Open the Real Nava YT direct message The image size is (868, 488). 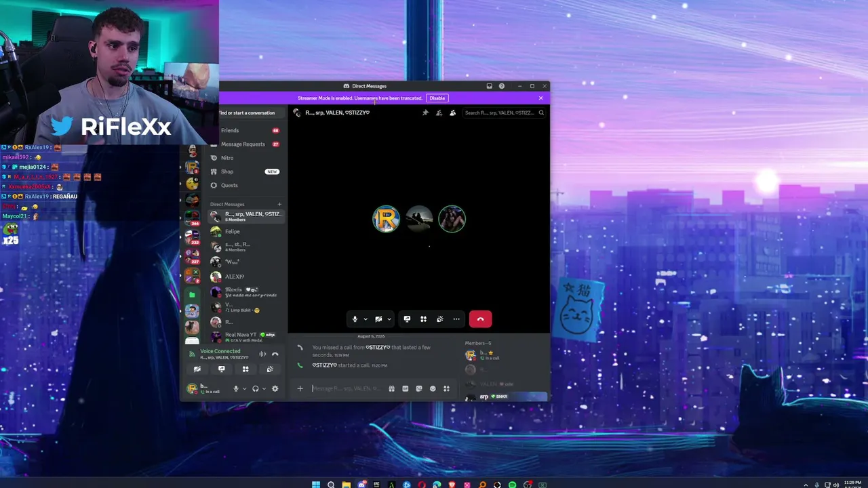[245, 337]
